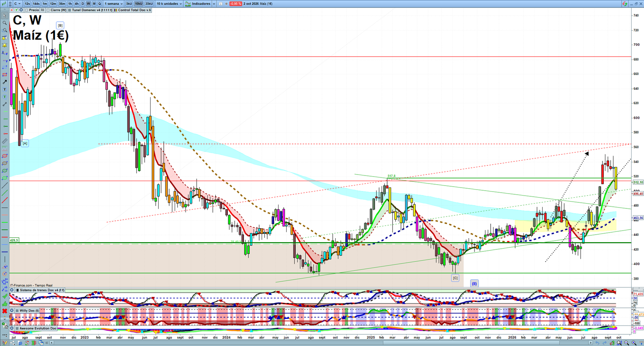Expand the Indicadores dropdown arrow
This screenshot has height=346, width=644.
pyautogui.click(x=214, y=4)
